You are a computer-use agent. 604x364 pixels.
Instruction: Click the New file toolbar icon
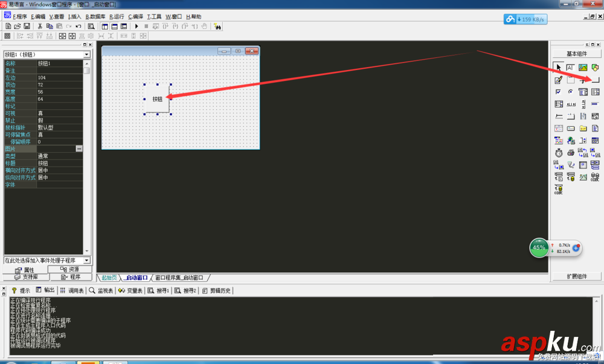point(8,26)
